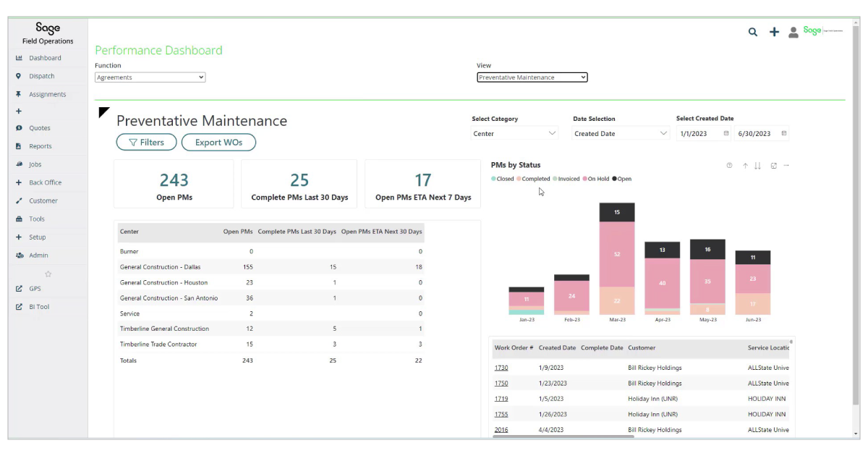
Task: Click the search magnifier icon
Action: coord(753,32)
